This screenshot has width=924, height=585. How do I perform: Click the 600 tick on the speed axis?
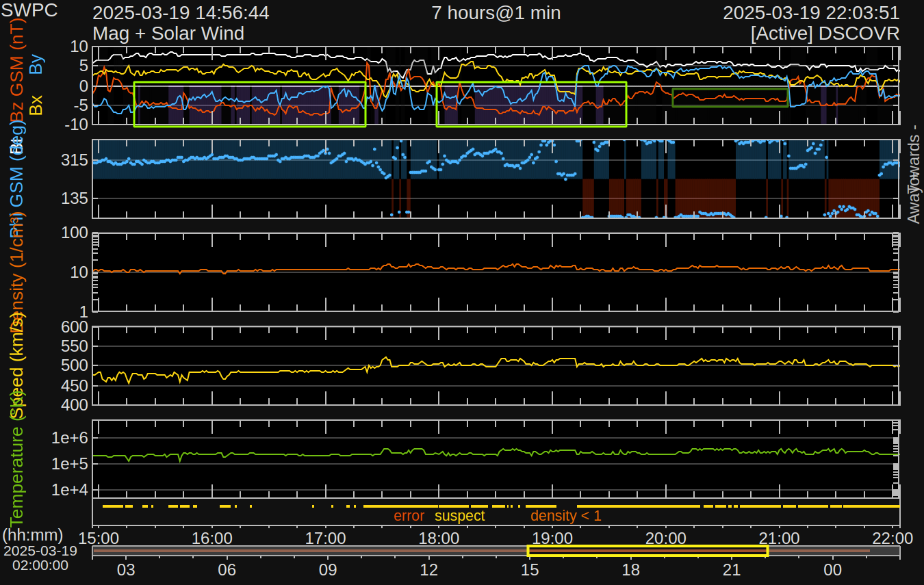tap(75, 327)
